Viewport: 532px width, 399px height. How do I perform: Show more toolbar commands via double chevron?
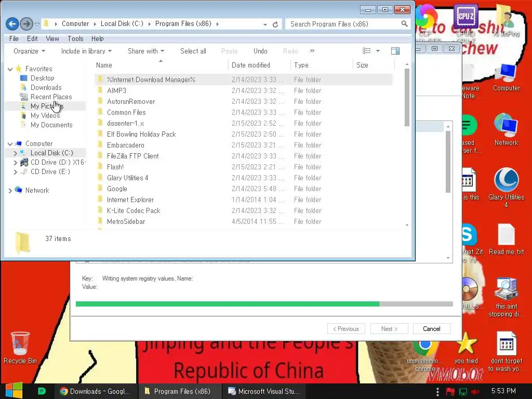tap(312, 51)
